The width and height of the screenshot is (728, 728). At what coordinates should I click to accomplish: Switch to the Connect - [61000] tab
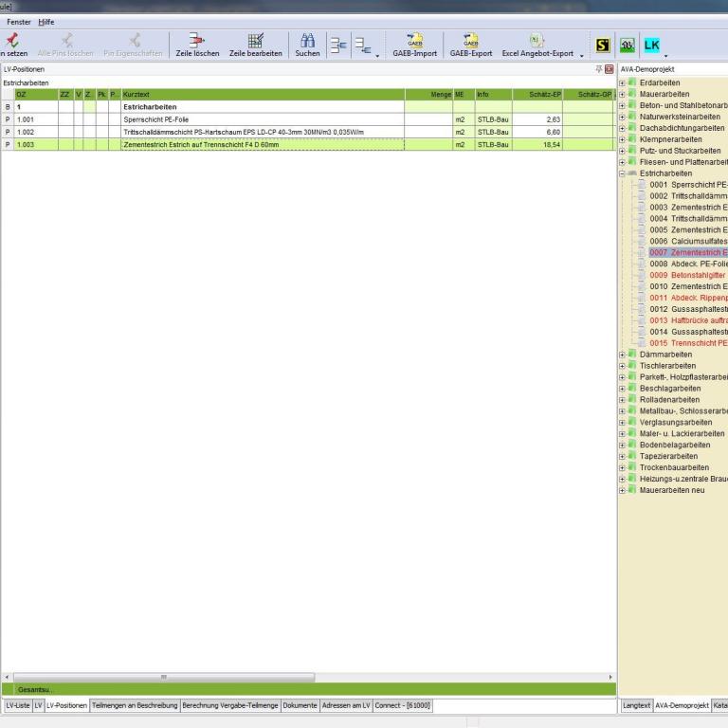(x=402, y=705)
